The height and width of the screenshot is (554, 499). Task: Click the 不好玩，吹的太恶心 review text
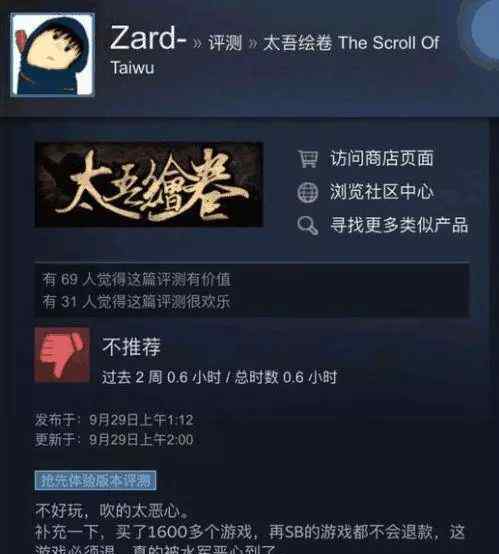click(x=112, y=511)
